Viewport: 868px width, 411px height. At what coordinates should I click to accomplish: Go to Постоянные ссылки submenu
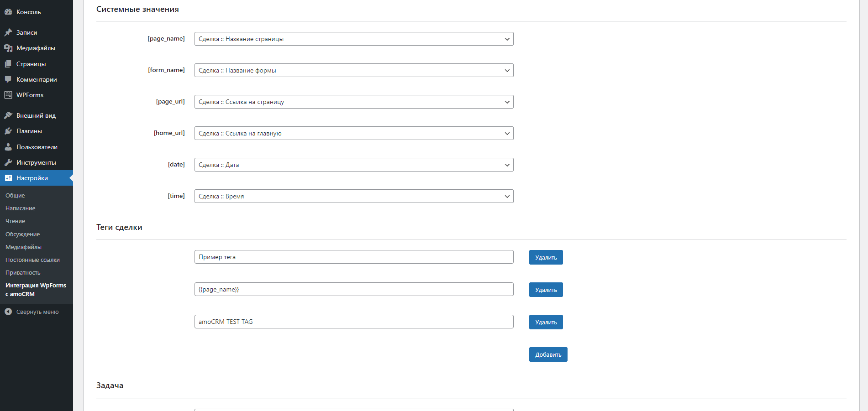click(32, 260)
